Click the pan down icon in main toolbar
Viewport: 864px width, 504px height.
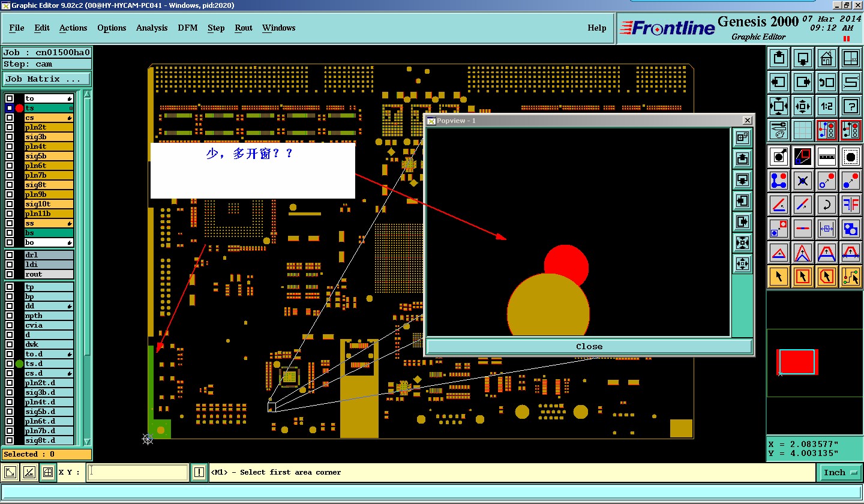click(x=803, y=58)
